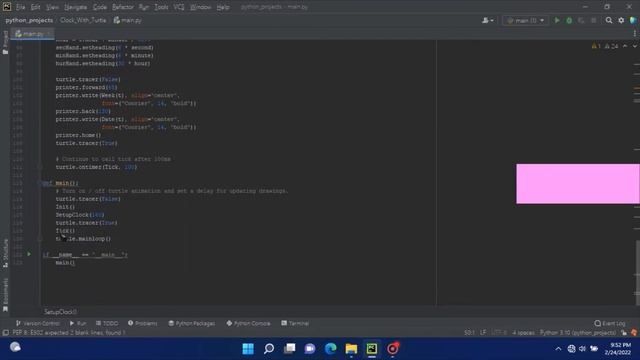This screenshot has height=360, width=640.
Task: Click the Stop process square icon
Action: [593, 20]
